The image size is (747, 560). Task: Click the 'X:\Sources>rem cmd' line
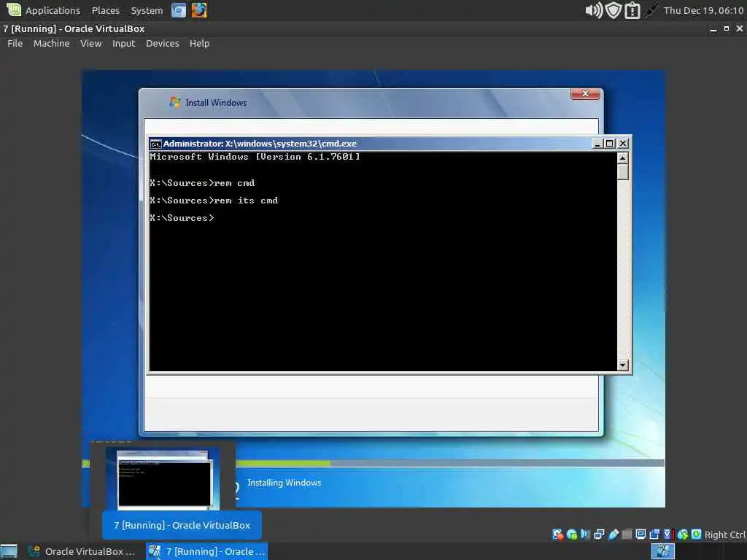(x=203, y=183)
